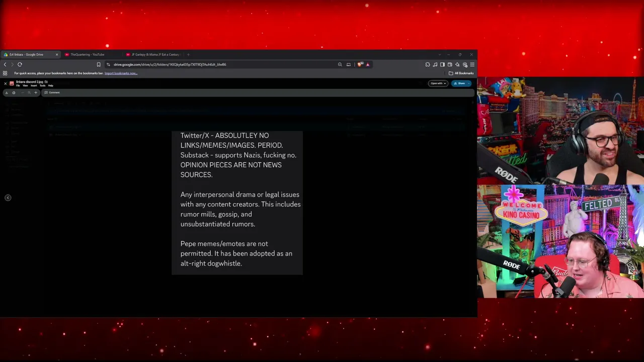Click the browser forward arrow

click(12, 64)
